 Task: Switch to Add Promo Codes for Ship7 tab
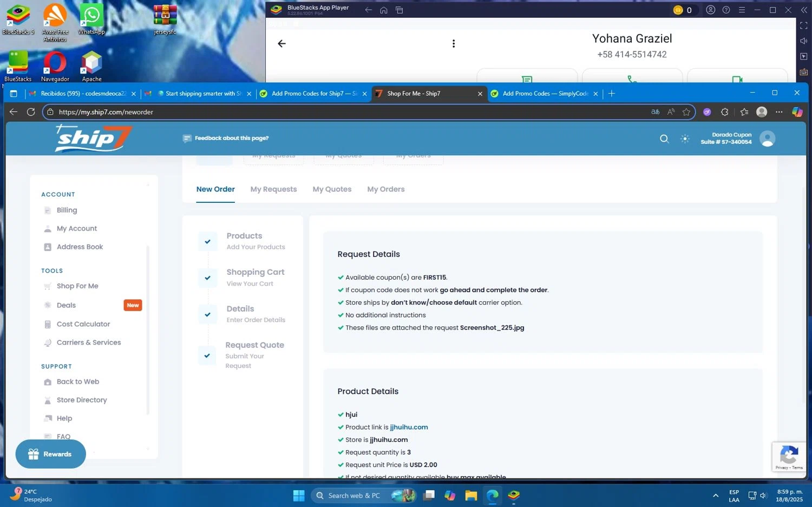coord(314,94)
